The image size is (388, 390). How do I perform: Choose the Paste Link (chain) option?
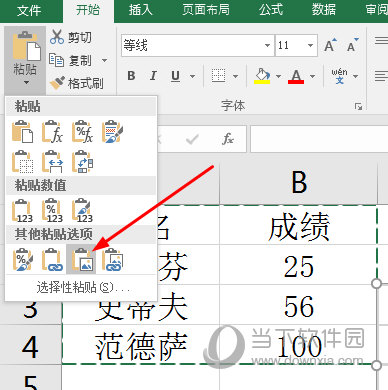(52, 259)
